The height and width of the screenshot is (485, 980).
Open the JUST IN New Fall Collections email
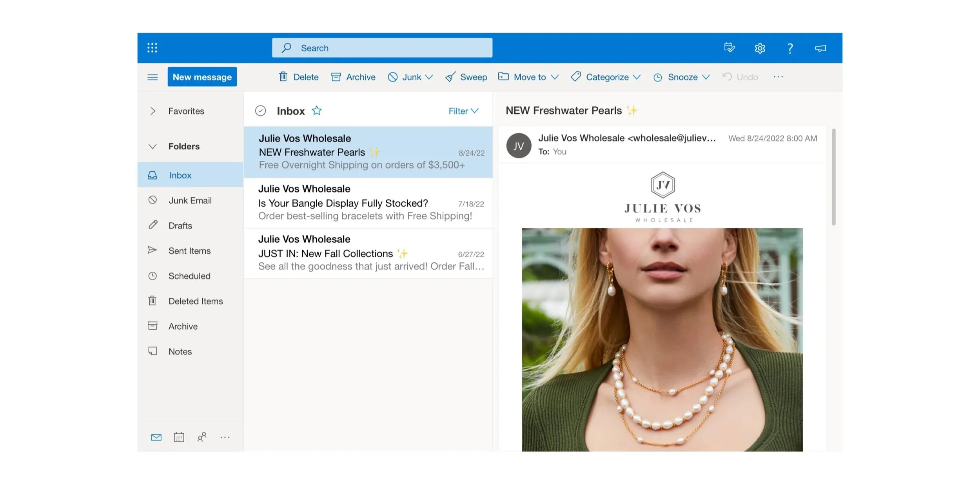point(368,253)
